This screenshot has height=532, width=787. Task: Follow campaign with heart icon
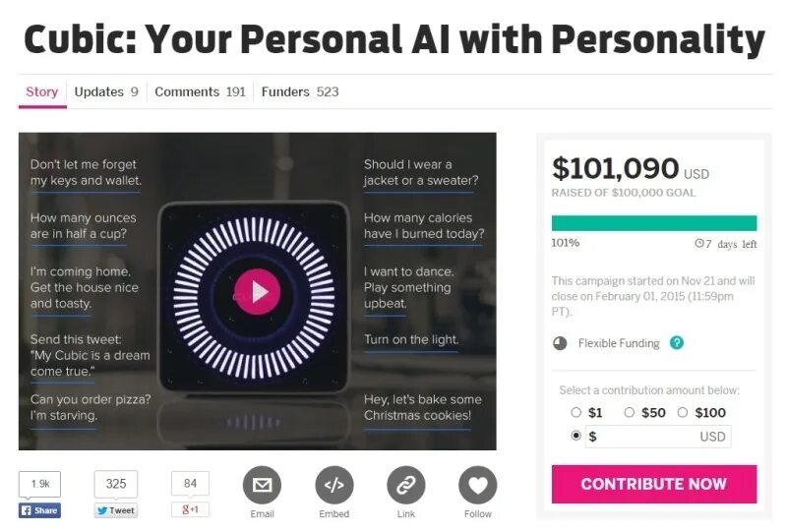coord(478,485)
